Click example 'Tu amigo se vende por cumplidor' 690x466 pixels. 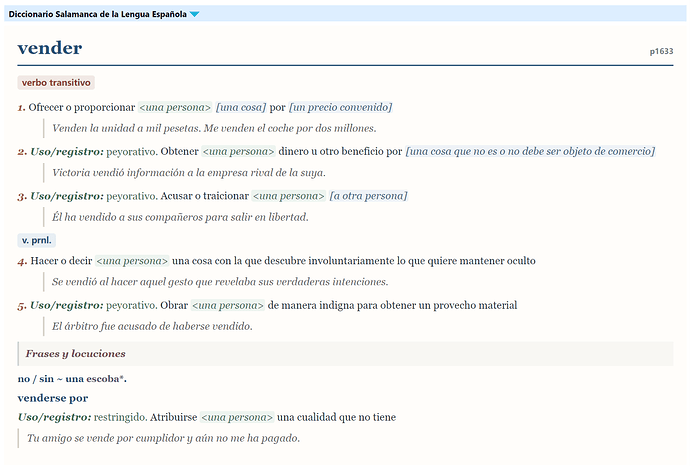tap(163, 439)
